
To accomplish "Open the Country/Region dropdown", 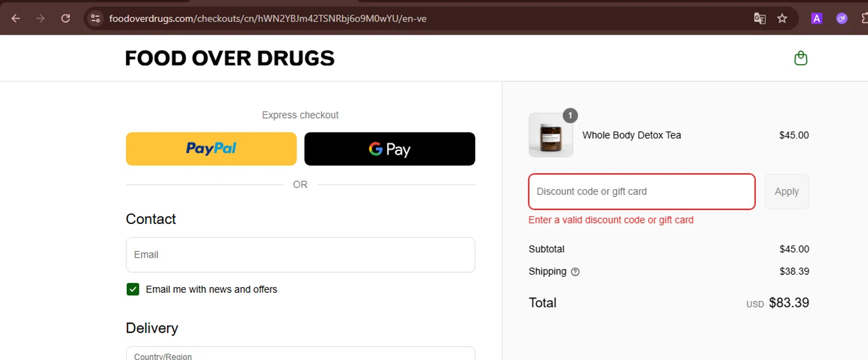I will (x=300, y=354).
